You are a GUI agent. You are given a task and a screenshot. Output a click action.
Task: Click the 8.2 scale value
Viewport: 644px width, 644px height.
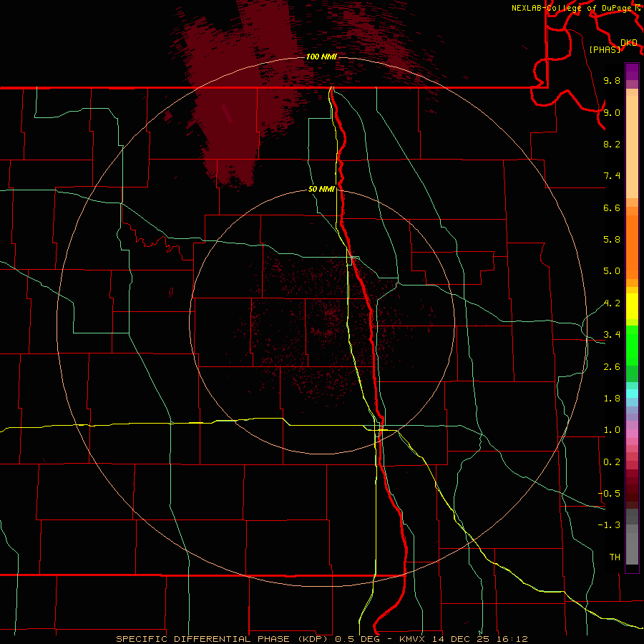tap(612, 144)
